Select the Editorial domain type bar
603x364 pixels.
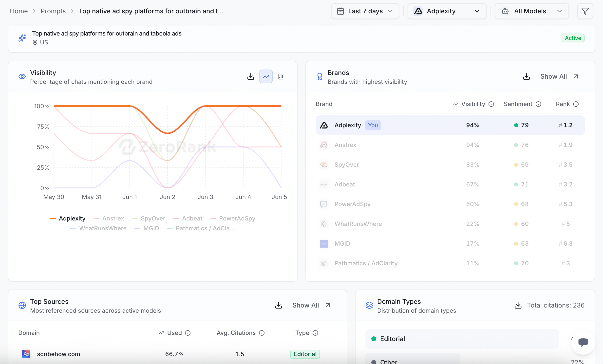click(x=462, y=339)
